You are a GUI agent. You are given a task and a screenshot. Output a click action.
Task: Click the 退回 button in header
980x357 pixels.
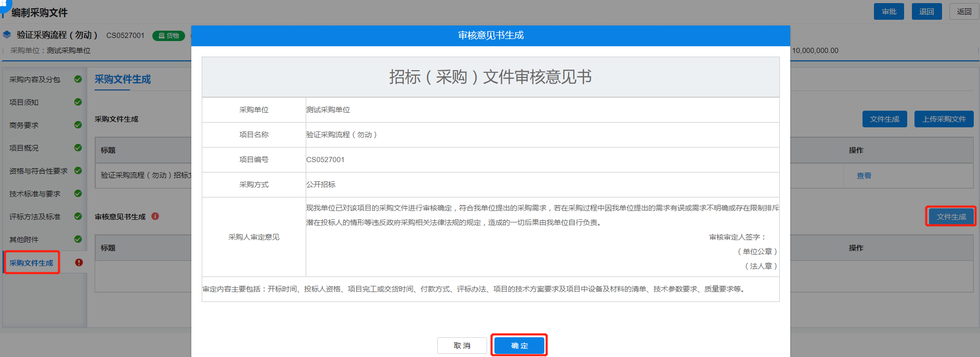[926, 11]
